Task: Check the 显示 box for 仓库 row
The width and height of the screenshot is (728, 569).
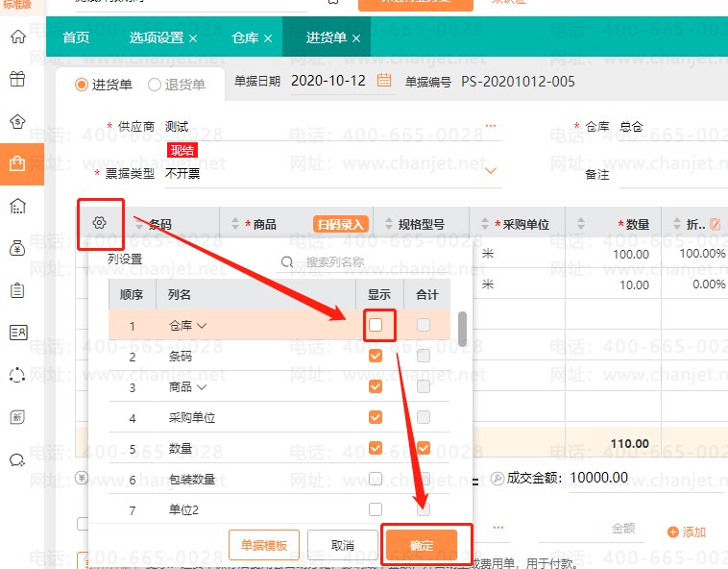Action: click(x=376, y=325)
